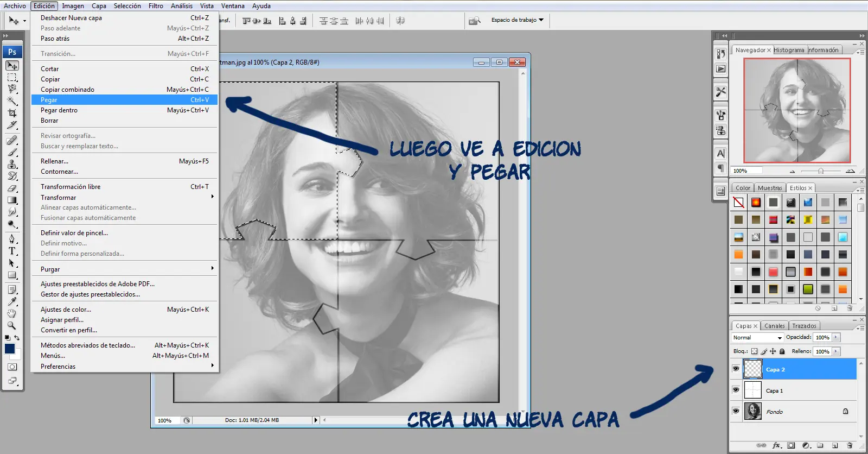
Task: Add layer style with fx icon
Action: [776, 445]
